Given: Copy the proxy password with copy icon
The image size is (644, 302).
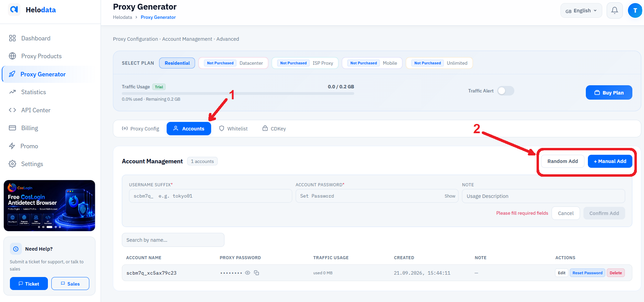Looking at the screenshot, I should coord(256,273).
